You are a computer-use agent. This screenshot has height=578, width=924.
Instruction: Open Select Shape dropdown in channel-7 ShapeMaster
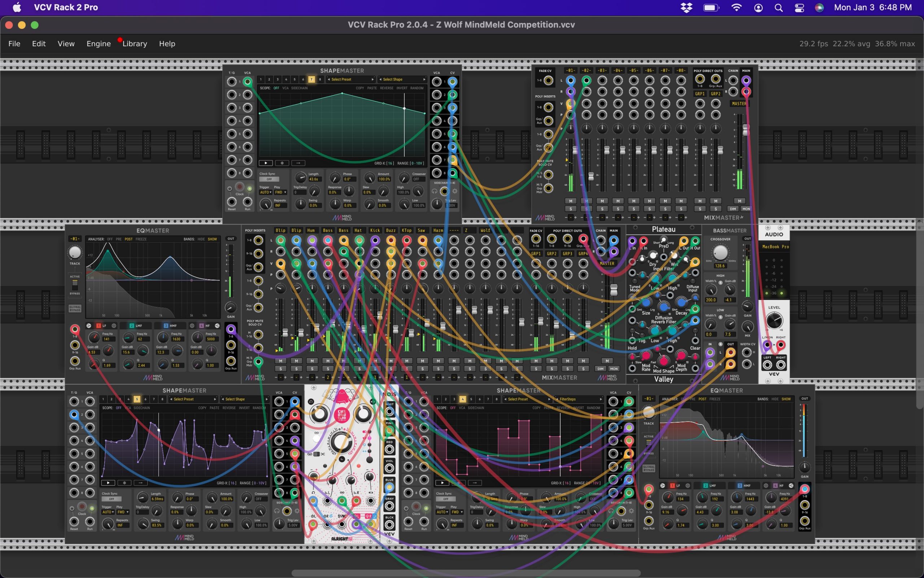402,79
